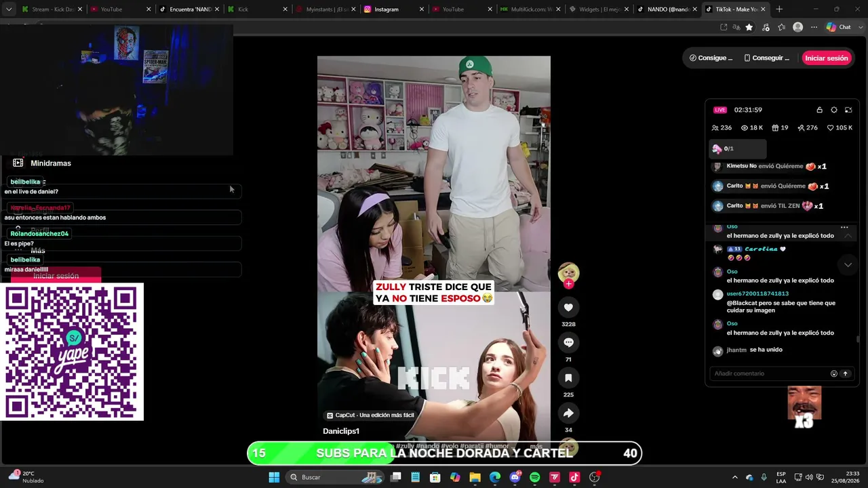Click the open-in-app icon in the address bar
Screen dimensions: 868x488
(x=724, y=27)
